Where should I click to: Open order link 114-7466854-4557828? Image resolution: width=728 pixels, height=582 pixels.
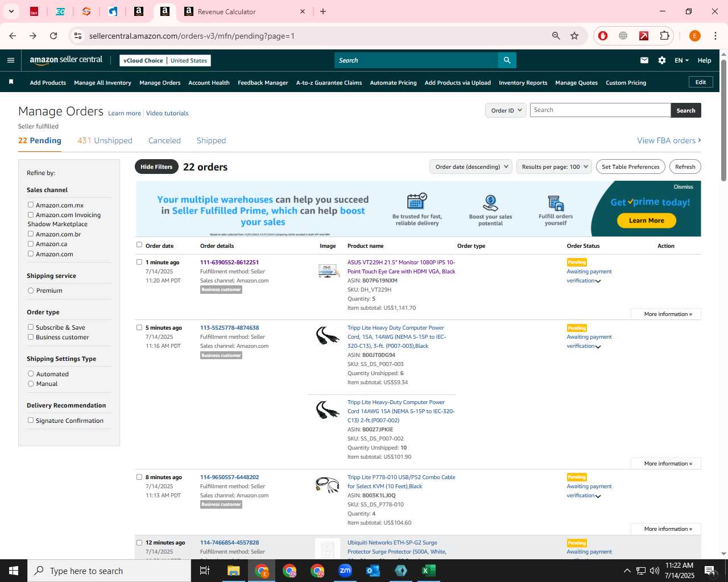point(229,542)
